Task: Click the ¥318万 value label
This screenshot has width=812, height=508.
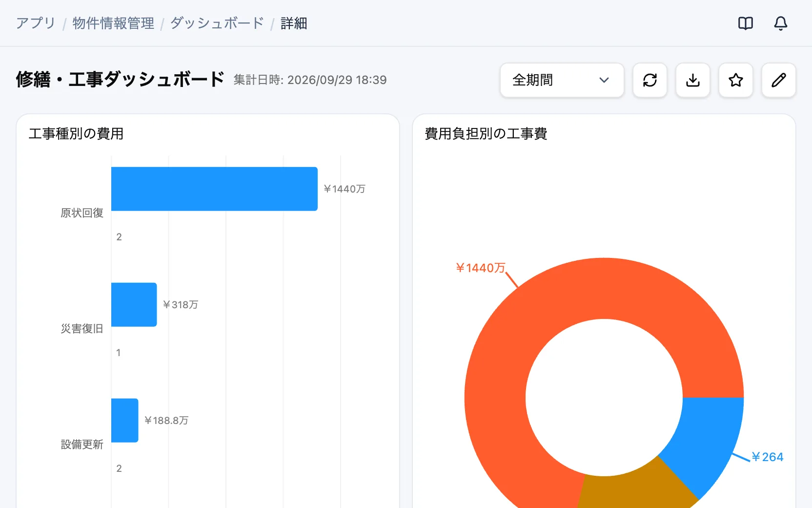Action: click(181, 305)
